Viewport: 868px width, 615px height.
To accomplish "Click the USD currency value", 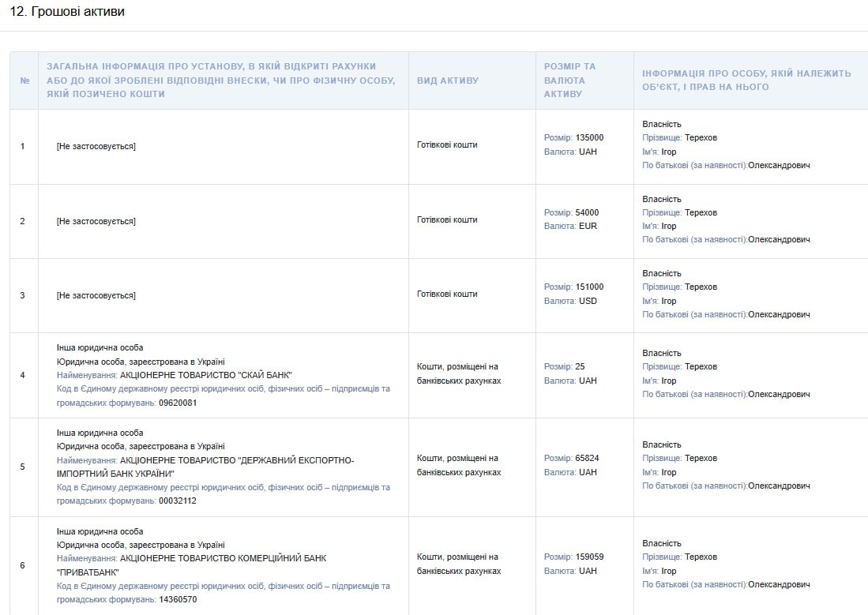I will 588,302.
